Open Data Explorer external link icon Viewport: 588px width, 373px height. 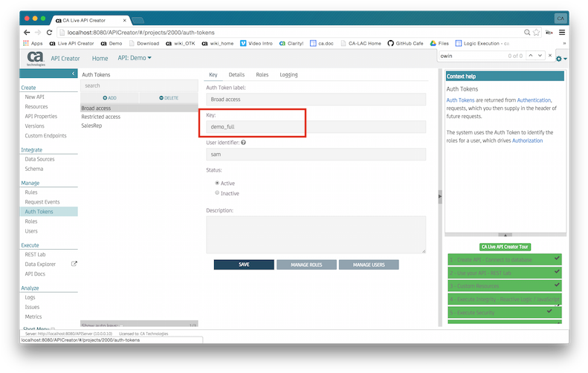74,264
